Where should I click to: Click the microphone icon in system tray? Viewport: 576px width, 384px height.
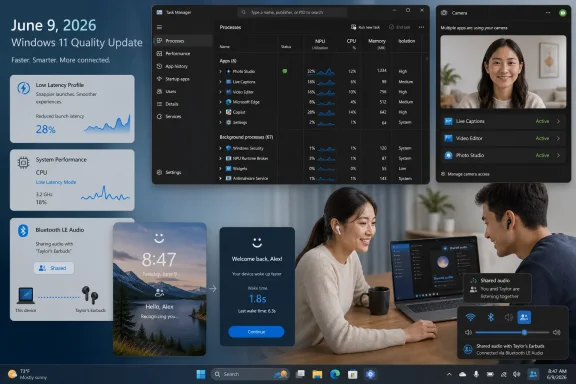click(476, 374)
